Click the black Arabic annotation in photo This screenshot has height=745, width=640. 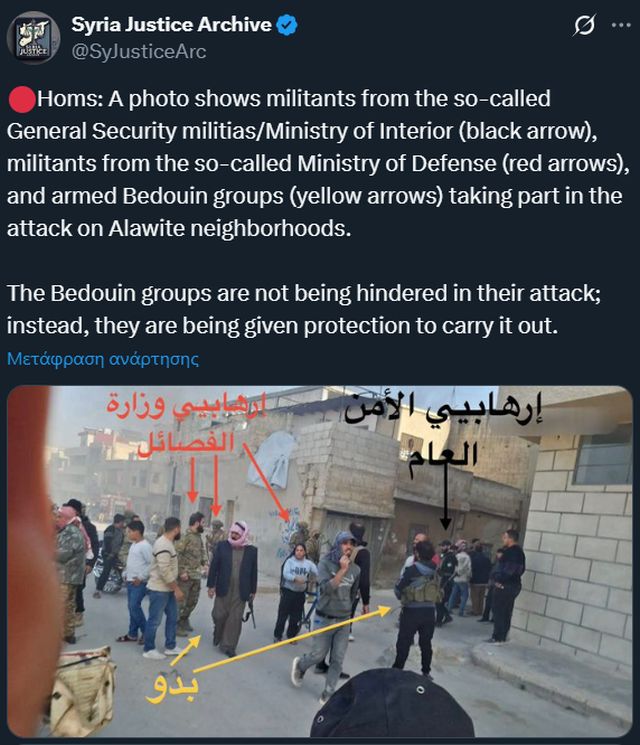443,434
